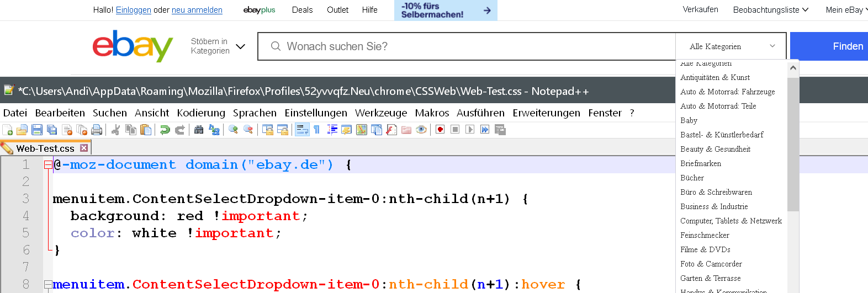Open the eBay Deals link
868x293 pixels.
[x=302, y=10]
